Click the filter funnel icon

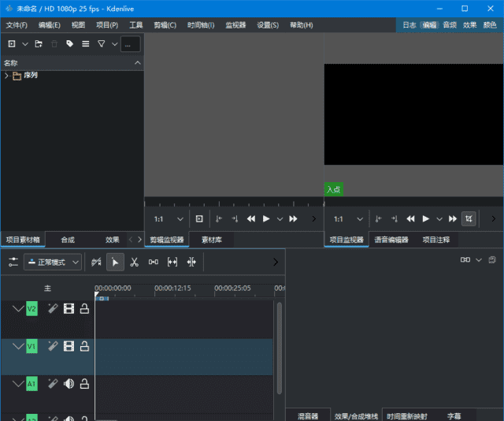click(x=102, y=44)
